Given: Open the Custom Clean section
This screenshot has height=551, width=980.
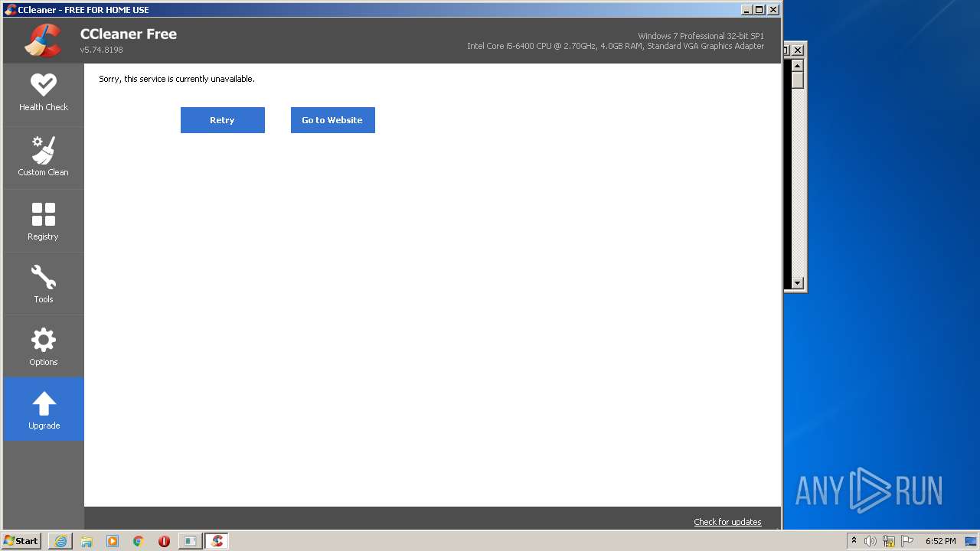Looking at the screenshot, I should tap(44, 157).
